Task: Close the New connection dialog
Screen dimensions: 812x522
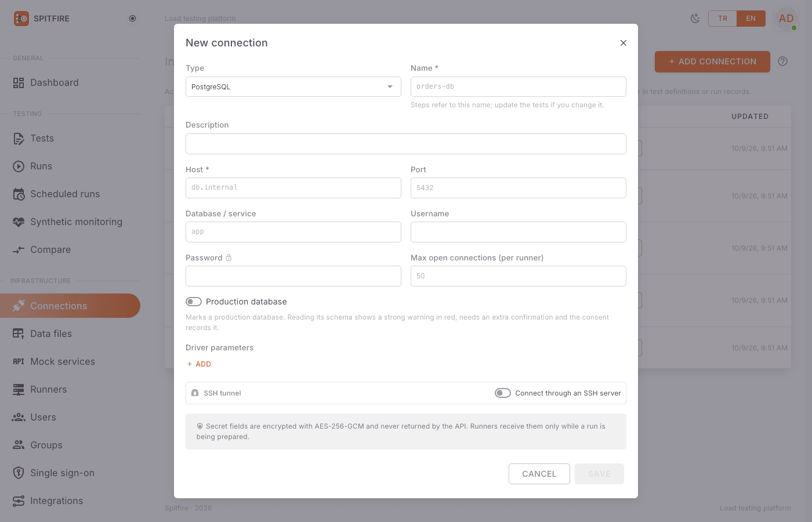Action: click(623, 43)
